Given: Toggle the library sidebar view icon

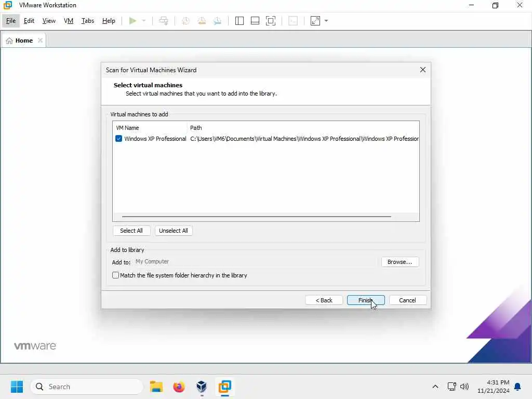Looking at the screenshot, I should [239, 21].
